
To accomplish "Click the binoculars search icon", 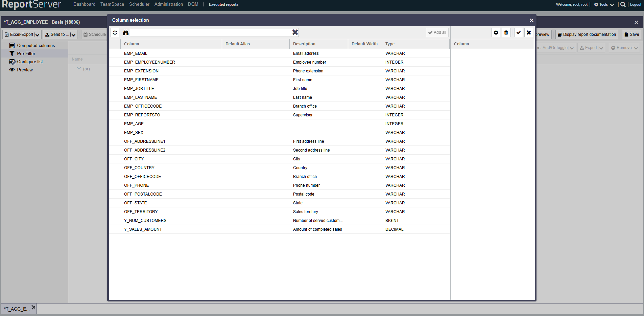I will tap(126, 32).
